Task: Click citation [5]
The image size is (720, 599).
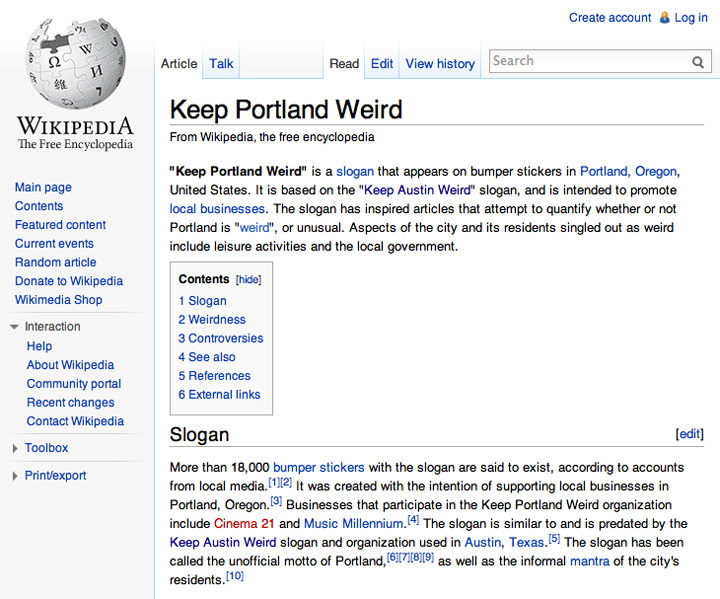Action: click(x=554, y=539)
